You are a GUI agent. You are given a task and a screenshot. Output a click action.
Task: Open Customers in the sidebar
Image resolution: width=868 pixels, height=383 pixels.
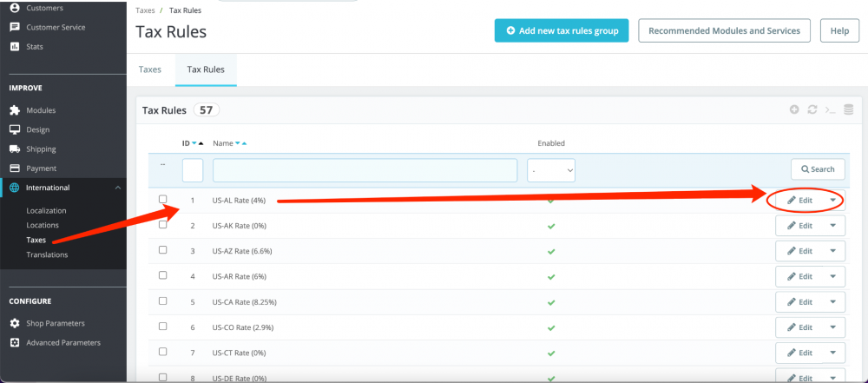44,8
